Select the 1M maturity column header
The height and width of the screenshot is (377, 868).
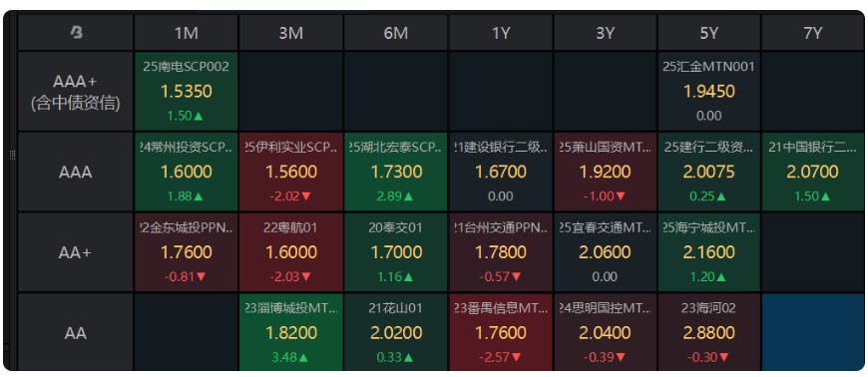186,33
